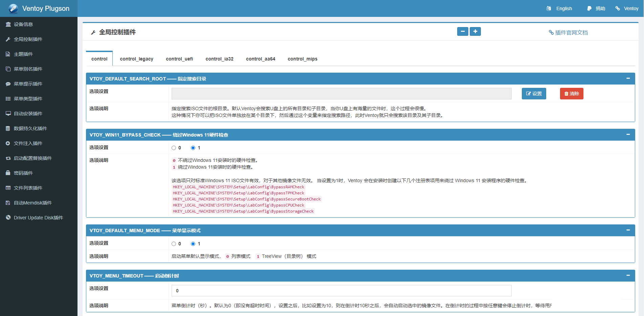
Task: Open 设备信息 in the sidebar
Action: (x=39, y=24)
